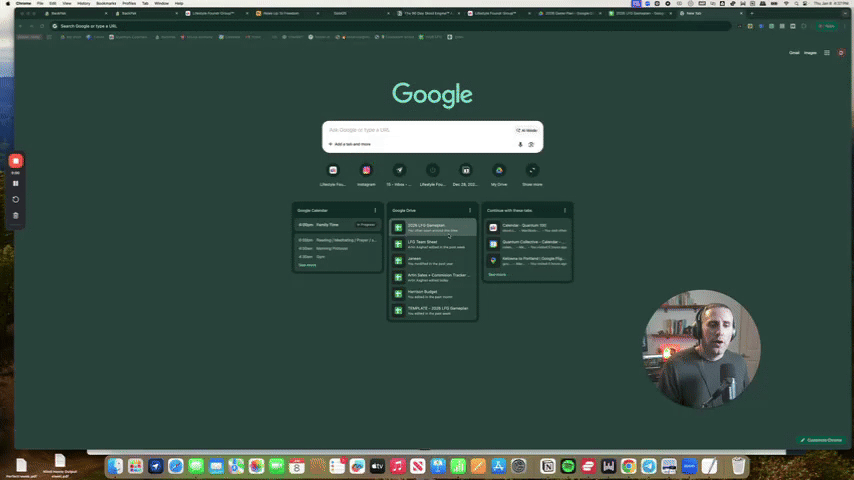Click 'See more' in Google Calendar card
Viewport: 854px width, 480px height.
point(307,265)
